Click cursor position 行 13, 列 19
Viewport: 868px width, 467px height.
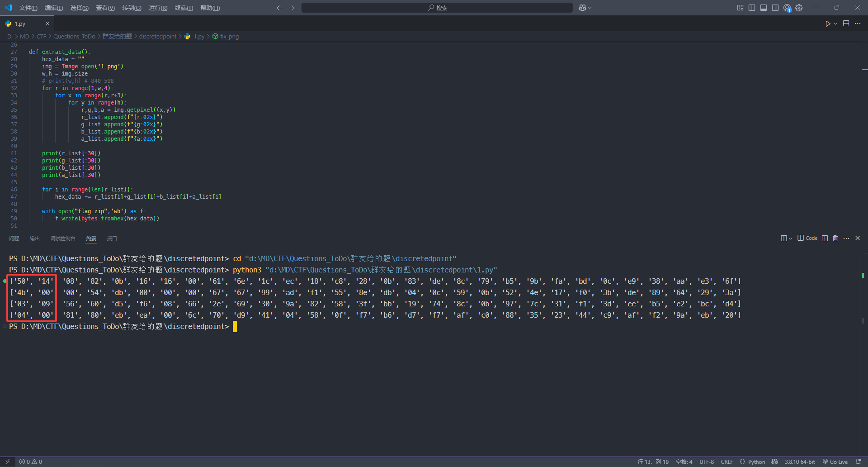point(653,462)
